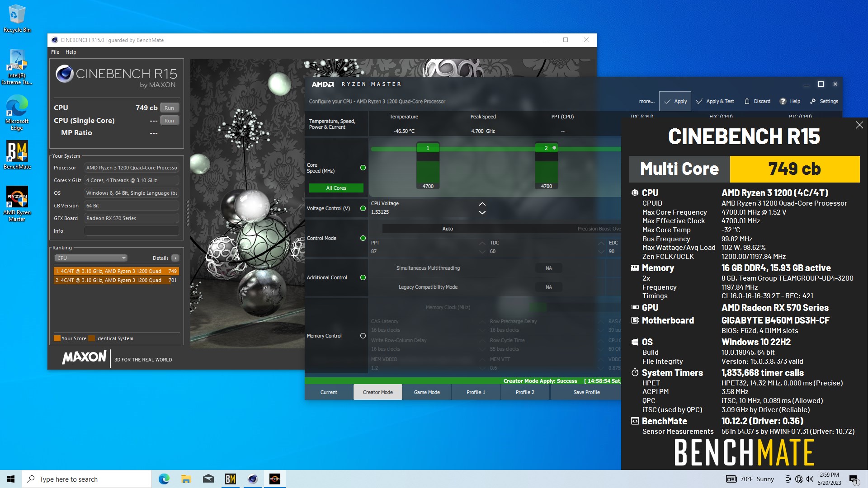
Task: Click the volume icon in system tray
Action: pyautogui.click(x=810, y=479)
